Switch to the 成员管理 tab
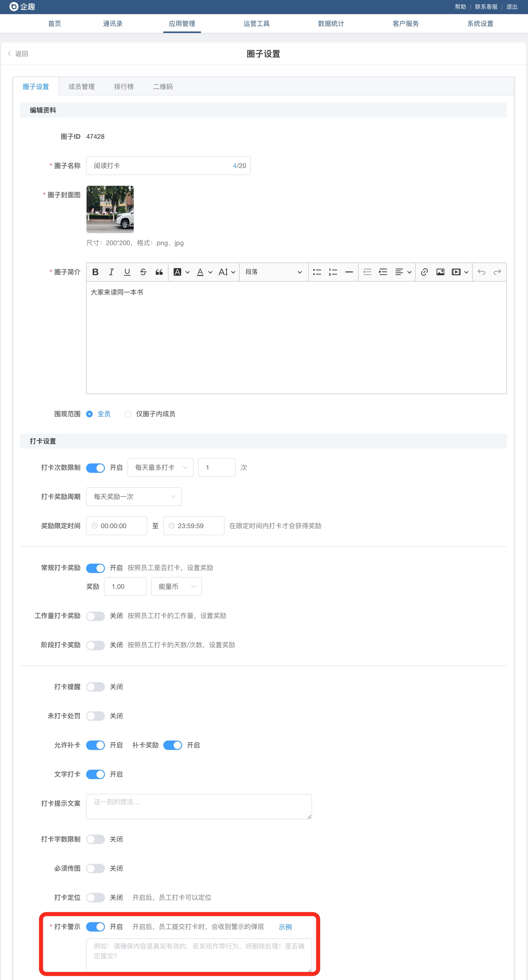 coord(81,87)
